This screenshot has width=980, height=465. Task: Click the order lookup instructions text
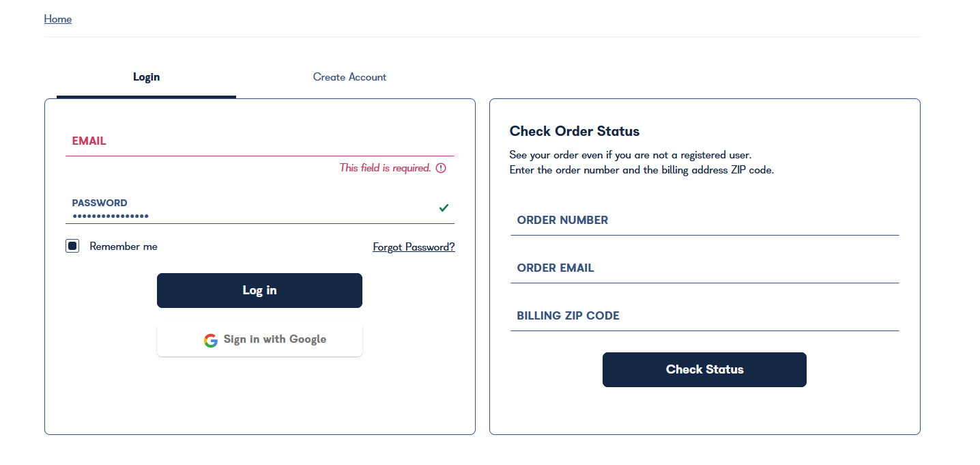[x=642, y=163]
